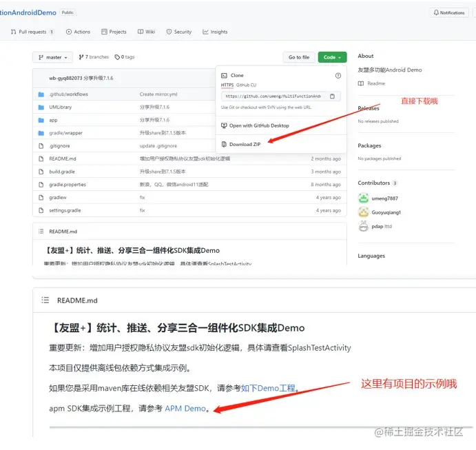
Task: Click the gradlew file icon
Action: pyautogui.click(x=41, y=198)
